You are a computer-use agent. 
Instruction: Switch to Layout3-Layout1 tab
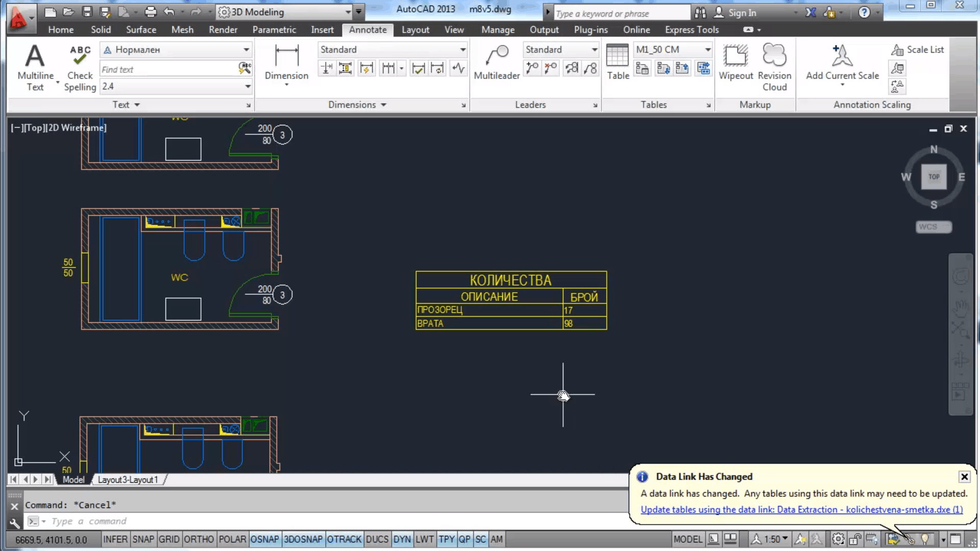tap(128, 480)
